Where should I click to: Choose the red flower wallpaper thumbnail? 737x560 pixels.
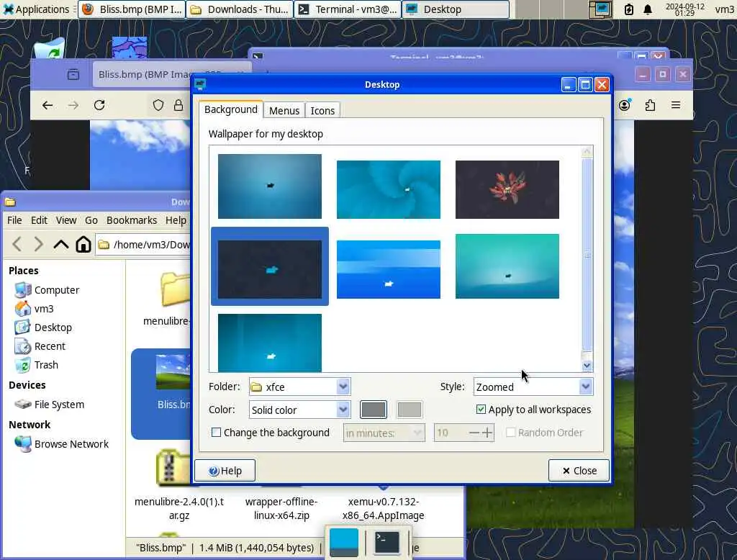[x=507, y=189]
